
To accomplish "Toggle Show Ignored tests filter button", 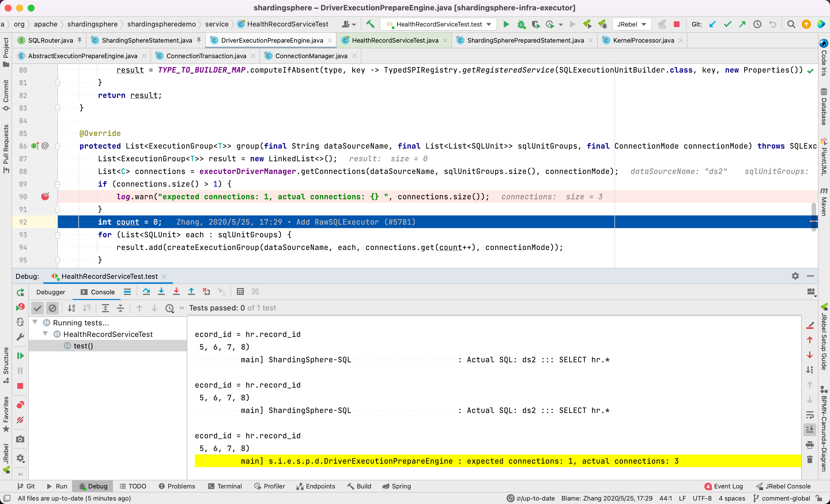I will click(52, 308).
